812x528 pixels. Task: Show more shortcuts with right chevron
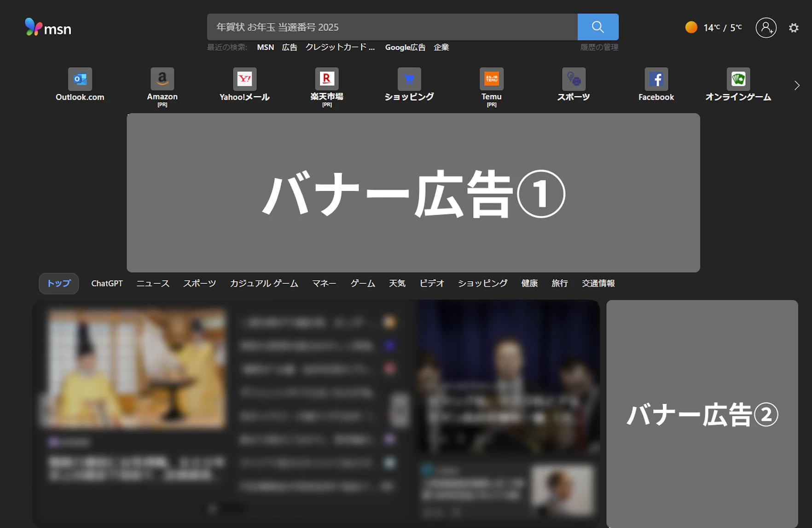pyautogui.click(x=797, y=86)
